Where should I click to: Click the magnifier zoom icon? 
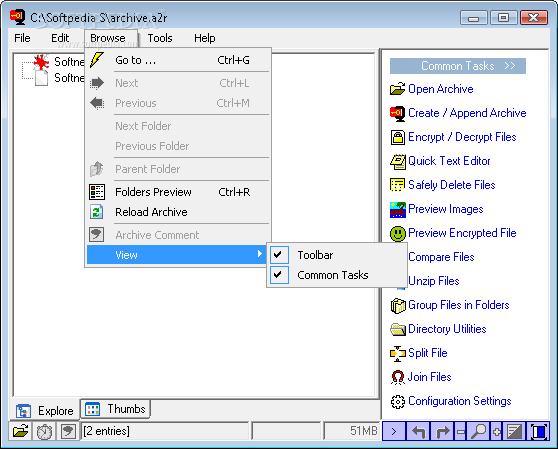pos(478,432)
